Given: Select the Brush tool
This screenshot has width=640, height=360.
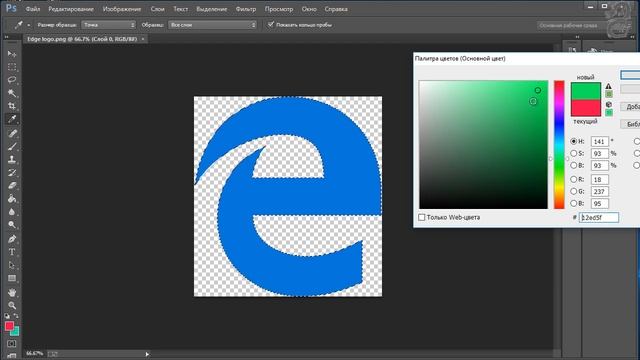Looking at the screenshot, I should click(12, 147).
